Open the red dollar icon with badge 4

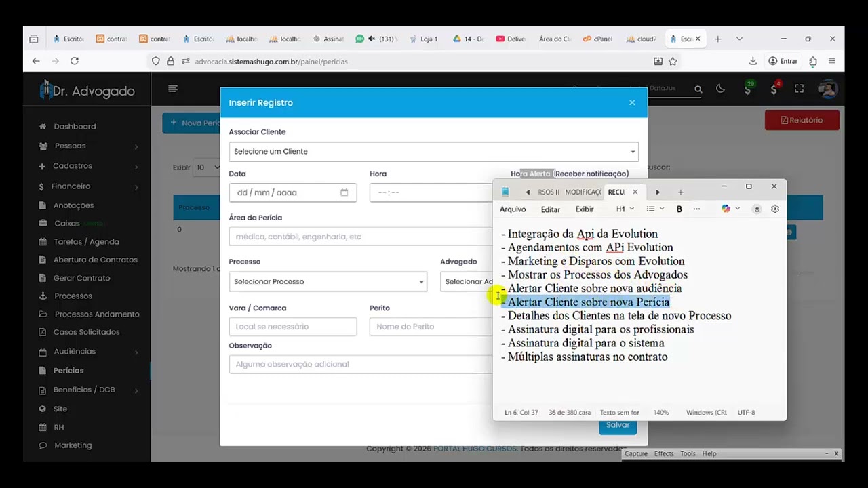[x=774, y=89]
